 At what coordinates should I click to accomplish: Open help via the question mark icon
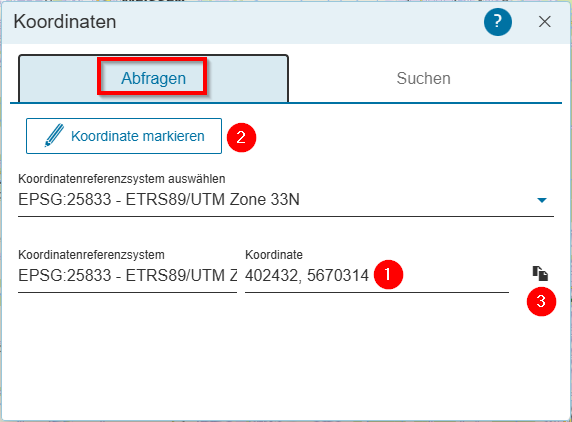click(x=498, y=22)
